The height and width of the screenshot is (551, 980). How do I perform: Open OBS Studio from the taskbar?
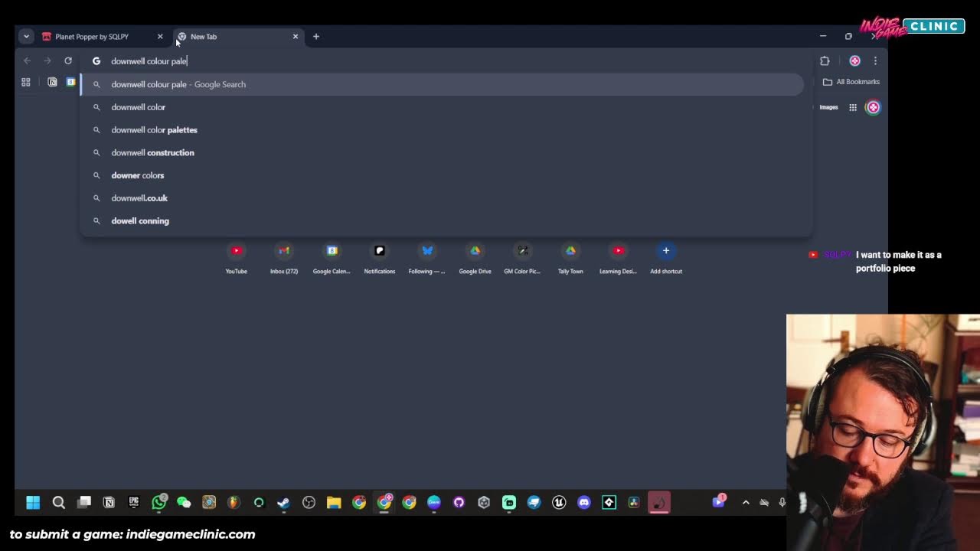pyautogui.click(x=309, y=503)
